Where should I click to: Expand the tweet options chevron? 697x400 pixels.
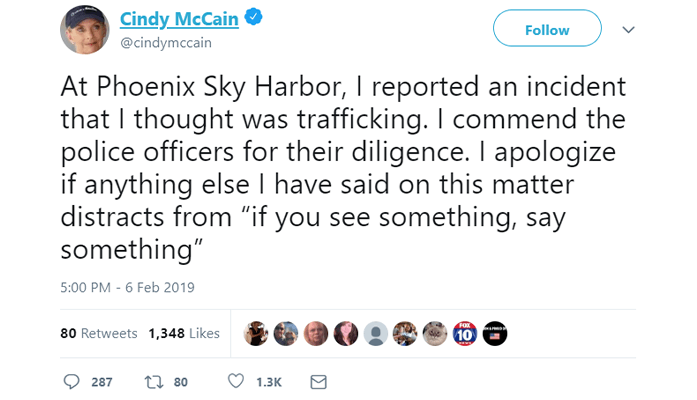point(628,31)
